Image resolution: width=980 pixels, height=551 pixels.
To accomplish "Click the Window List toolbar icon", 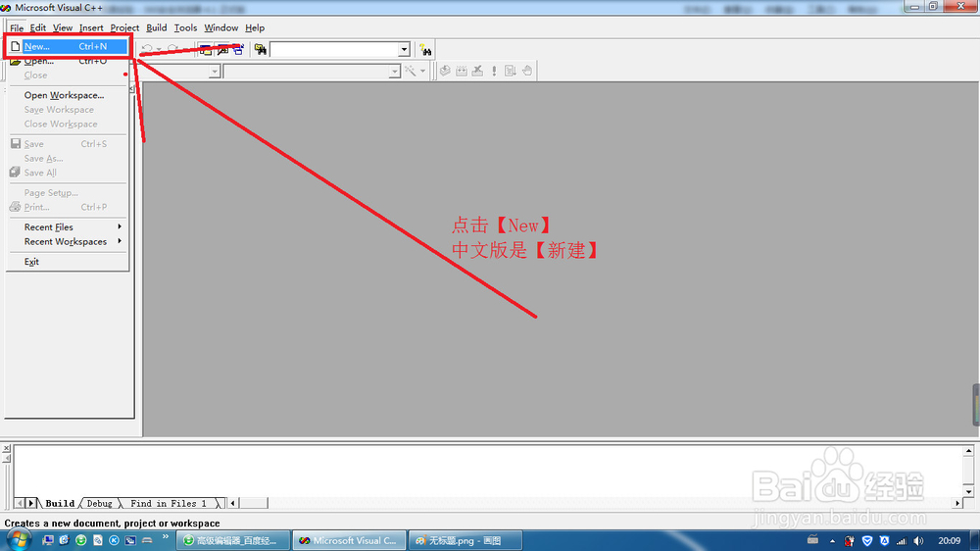I will tap(238, 50).
